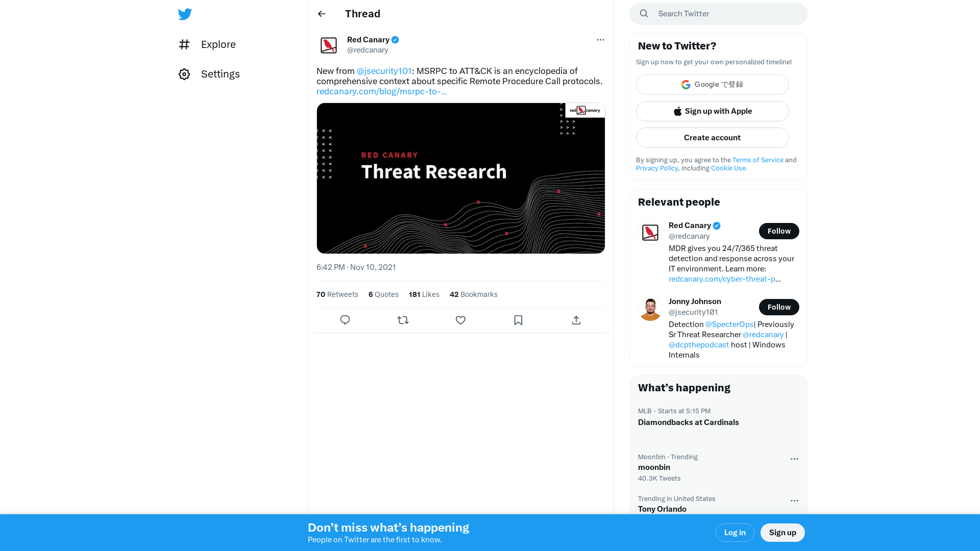The image size is (980, 551).
Task: Open Jonny Johnson profile name
Action: point(695,302)
